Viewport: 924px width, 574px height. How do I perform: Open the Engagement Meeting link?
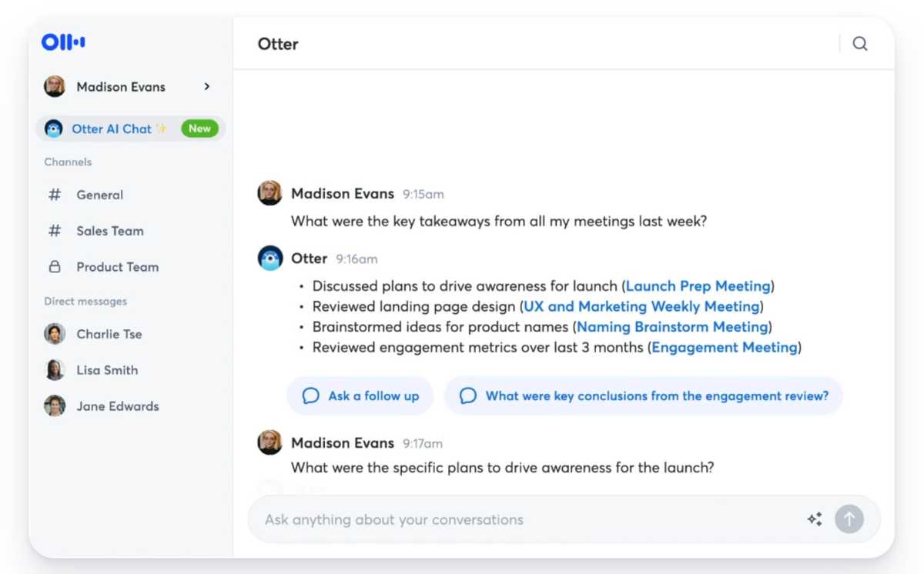coord(724,348)
